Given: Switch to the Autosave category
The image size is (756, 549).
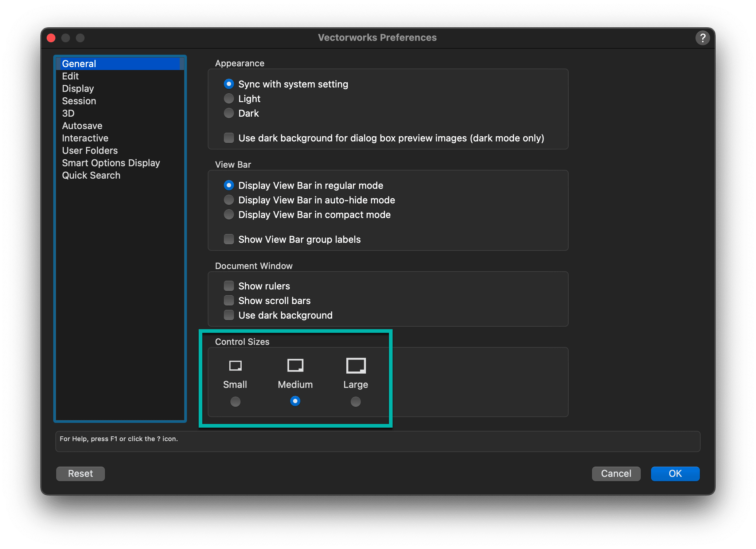Looking at the screenshot, I should click(82, 126).
